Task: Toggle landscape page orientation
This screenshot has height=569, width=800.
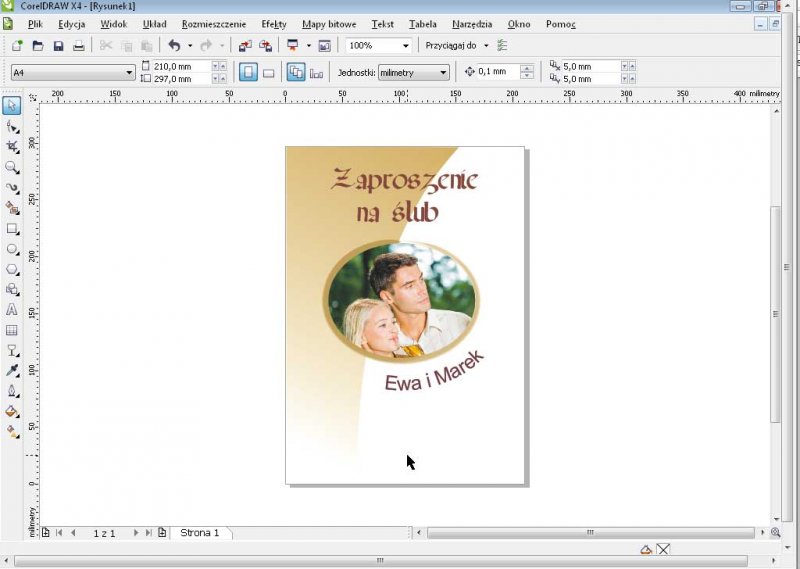Action: (268, 73)
